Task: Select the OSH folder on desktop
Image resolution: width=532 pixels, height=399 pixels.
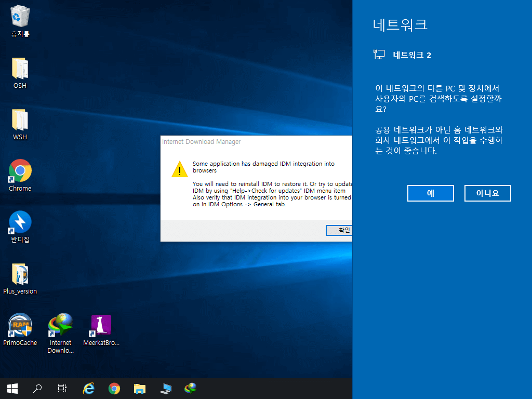Action: point(20,73)
